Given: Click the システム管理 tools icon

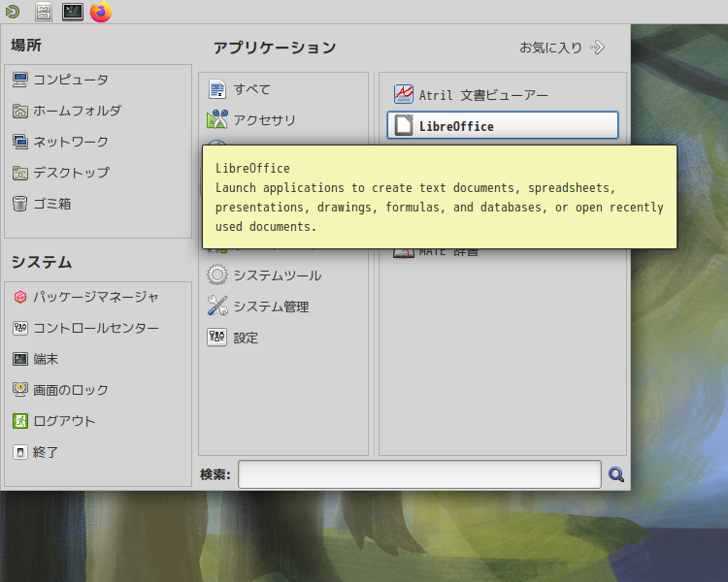Looking at the screenshot, I should 216,307.
